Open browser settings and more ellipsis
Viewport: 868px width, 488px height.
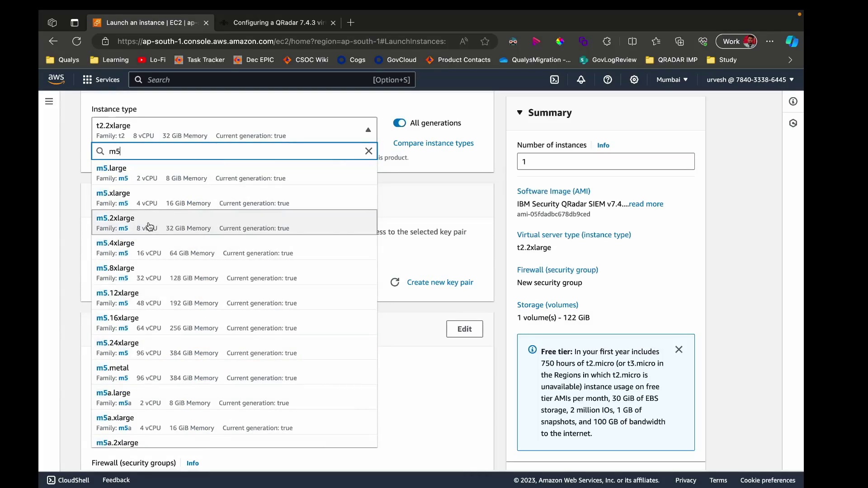tap(770, 41)
